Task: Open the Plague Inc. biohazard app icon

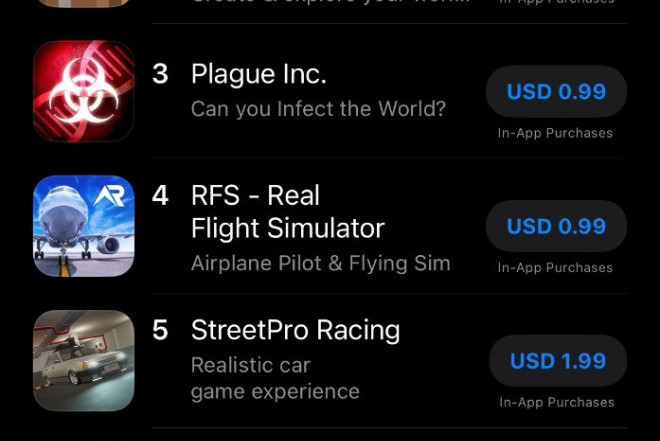Action: coord(84,91)
